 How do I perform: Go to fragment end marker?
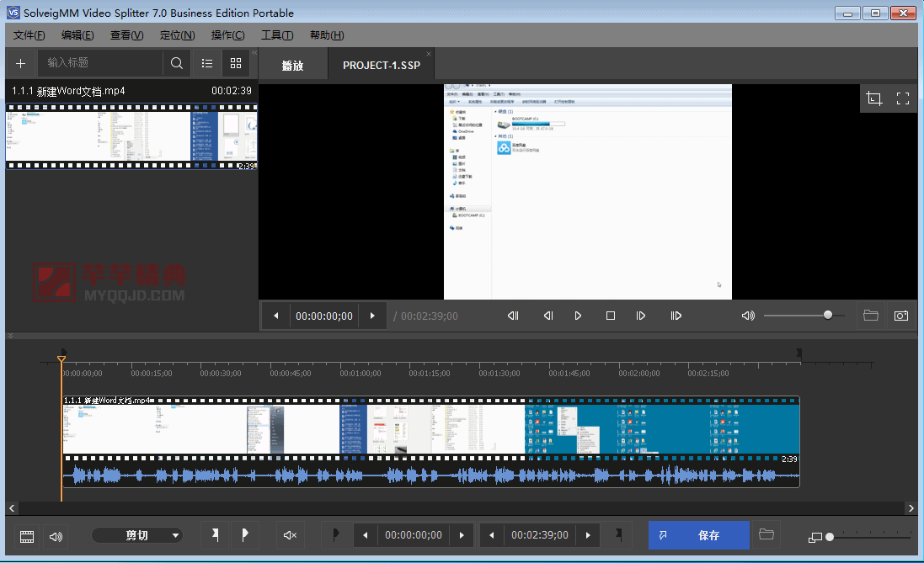click(x=618, y=534)
